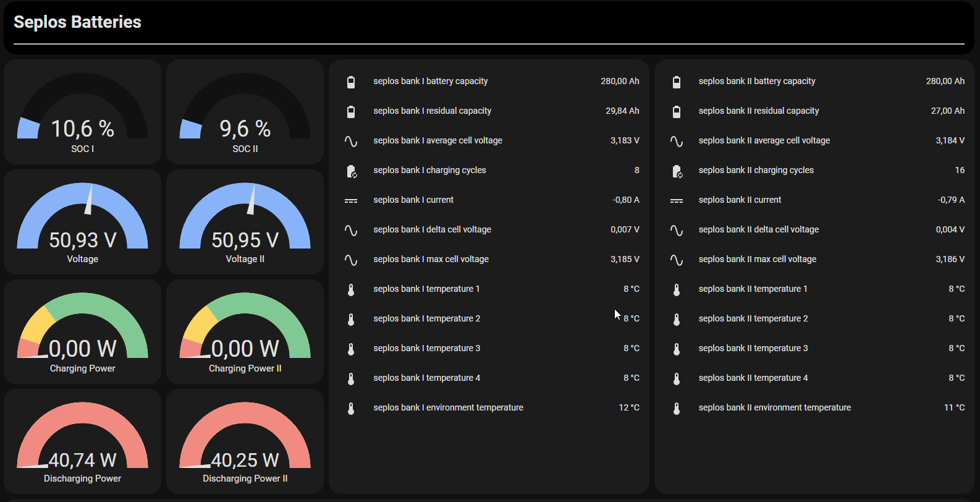Open seplos bank II max cell voltage entity
980x502 pixels.
(x=814, y=259)
